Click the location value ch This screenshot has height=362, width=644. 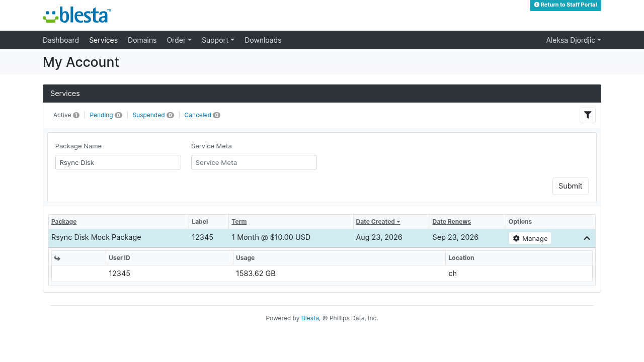click(x=453, y=274)
